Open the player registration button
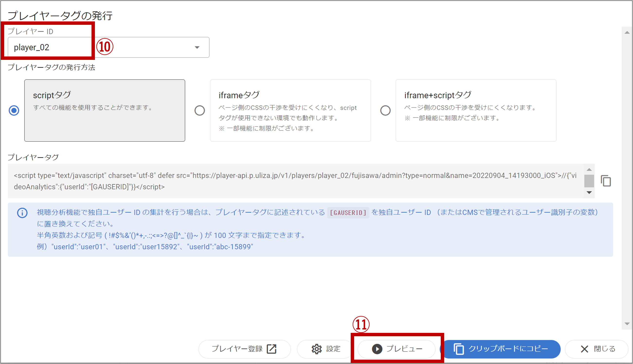Viewport: 633px width, 364px height. [244, 349]
